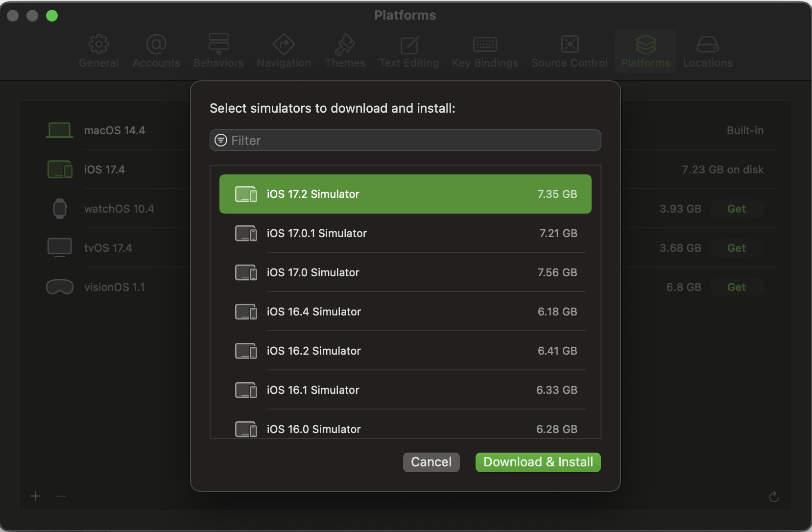Click the Filter text field
This screenshot has height=532, width=812.
406,140
